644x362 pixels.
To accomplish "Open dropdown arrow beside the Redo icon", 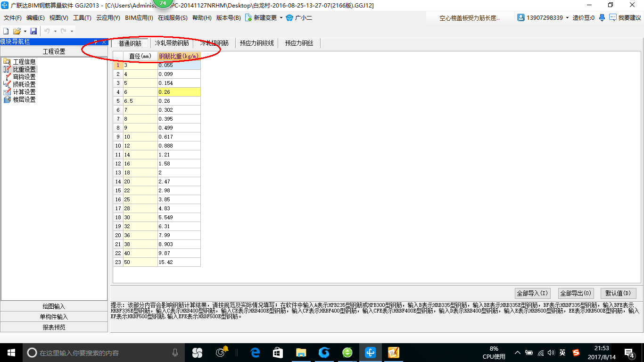I will (x=72, y=32).
